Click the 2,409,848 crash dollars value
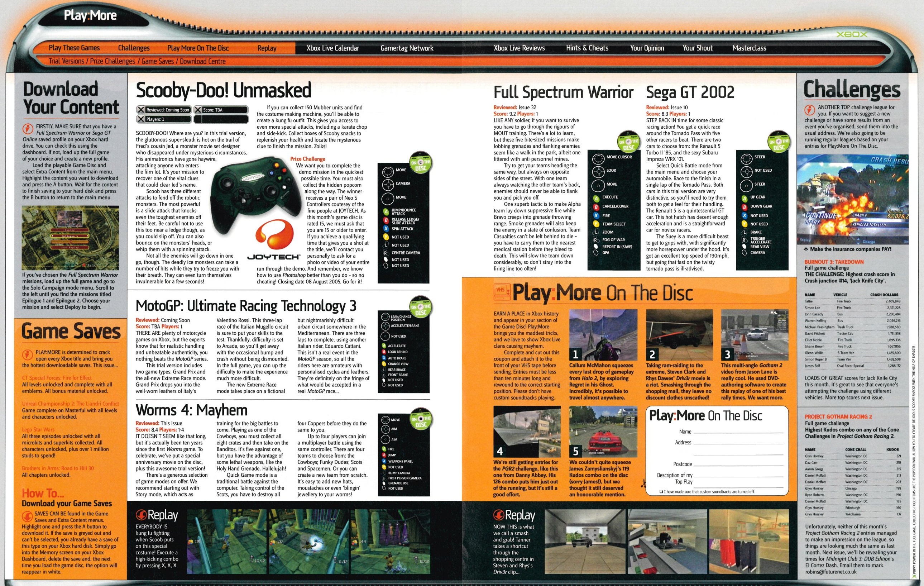 coord(894,301)
